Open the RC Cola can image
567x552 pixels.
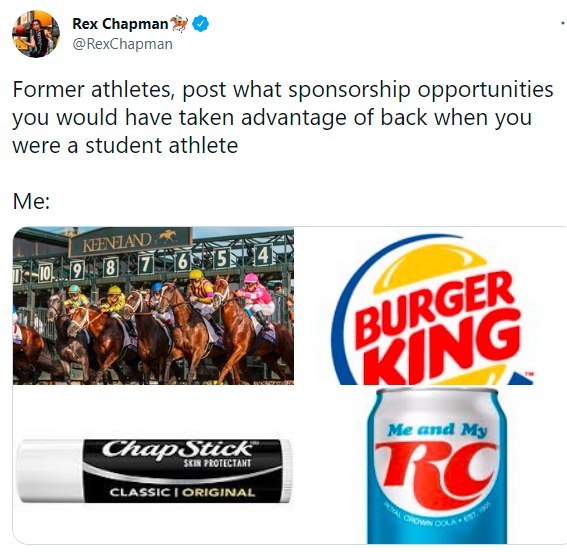431,466
